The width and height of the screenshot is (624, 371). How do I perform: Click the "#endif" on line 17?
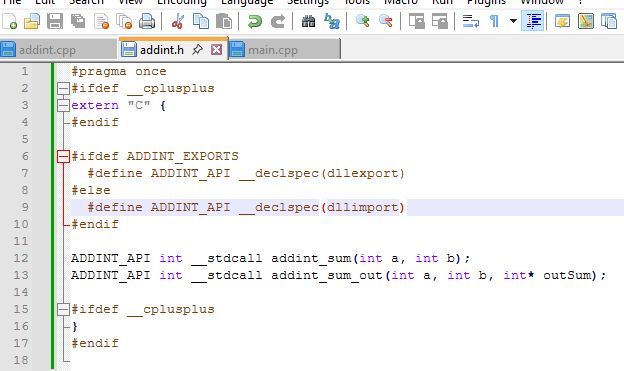(95, 344)
